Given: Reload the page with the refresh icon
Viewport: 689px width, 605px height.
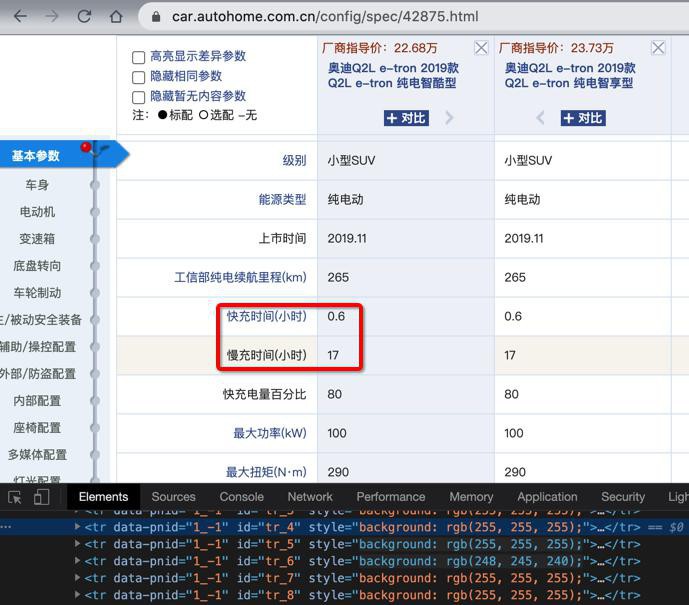Looking at the screenshot, I should point(84,17).
